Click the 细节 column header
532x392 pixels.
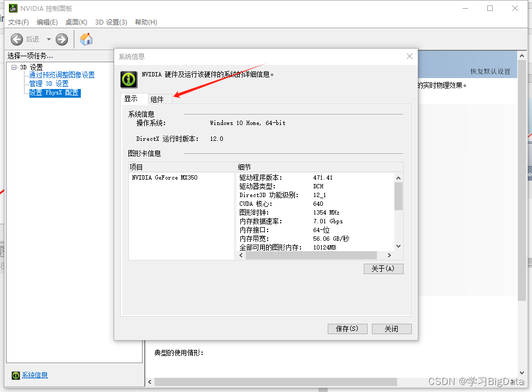[x=320, y=167]
